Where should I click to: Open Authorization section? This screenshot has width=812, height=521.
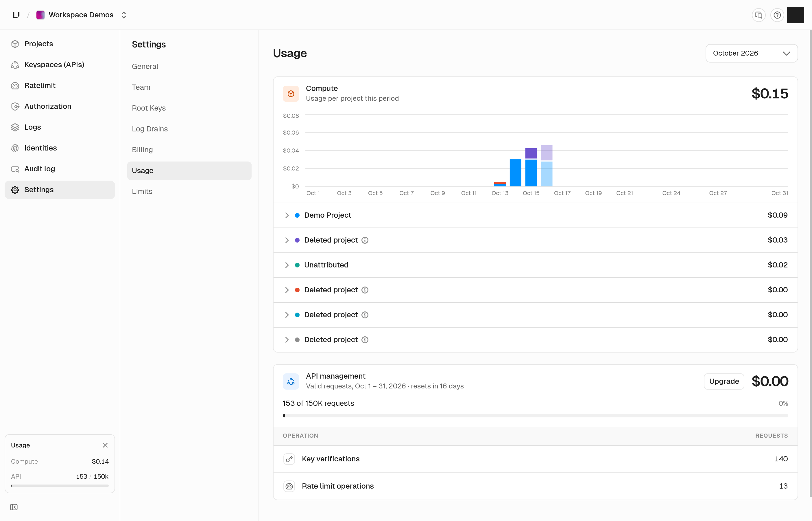point(60,106)
